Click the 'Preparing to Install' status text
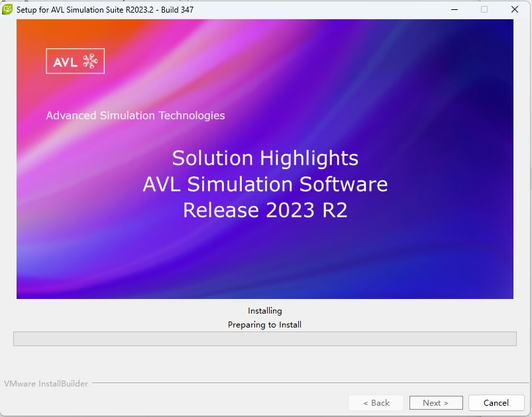 tap(265, 325)
